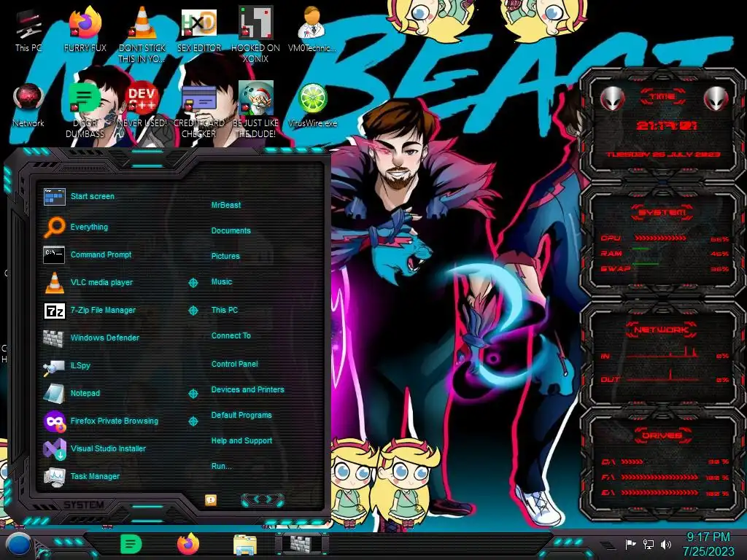
Task: Click the orange notification icon in start menu
Action: pos(211,499)
